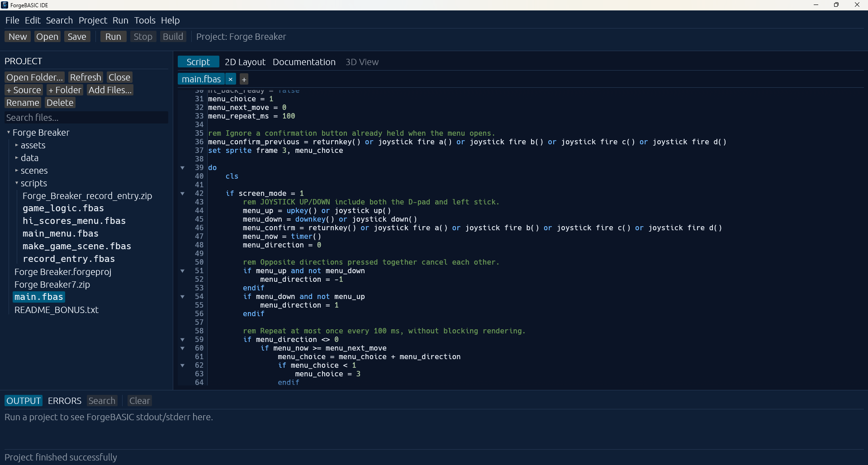Open the File menu

(12, 20)
